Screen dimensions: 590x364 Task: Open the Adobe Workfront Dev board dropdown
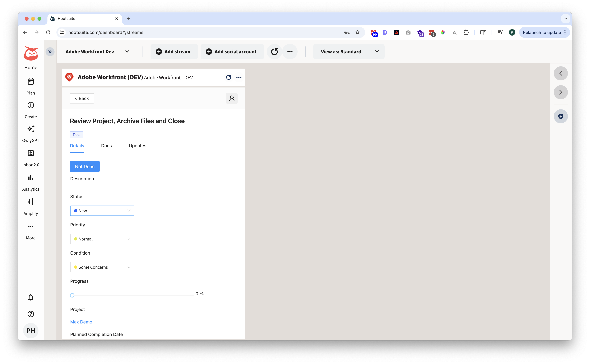coord(97,52)
